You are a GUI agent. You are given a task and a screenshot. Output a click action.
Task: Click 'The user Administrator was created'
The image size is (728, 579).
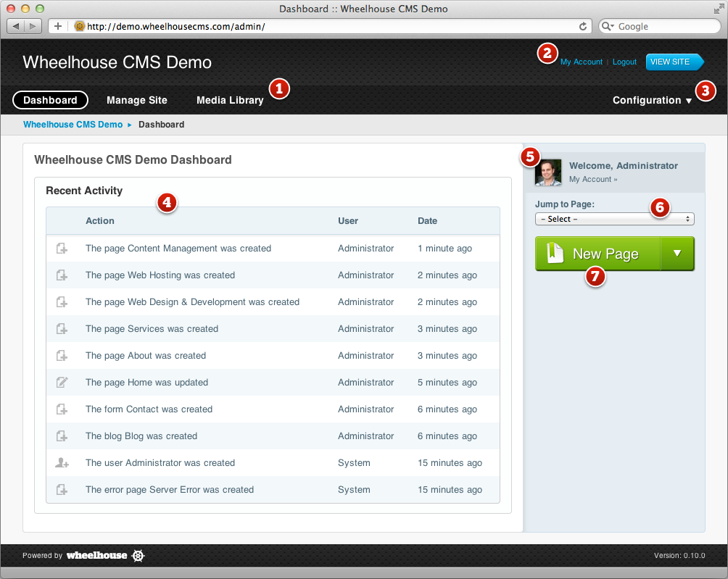click(160, 463)
